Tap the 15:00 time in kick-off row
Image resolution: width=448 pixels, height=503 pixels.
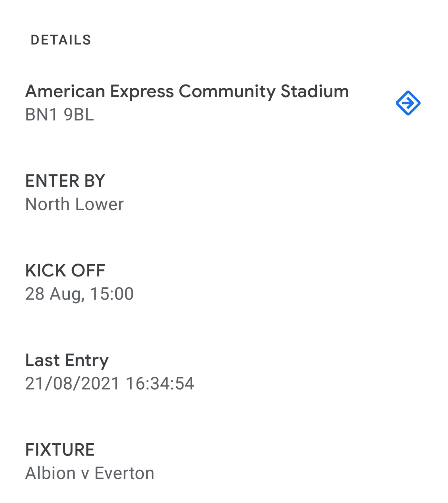pos(112,294)
